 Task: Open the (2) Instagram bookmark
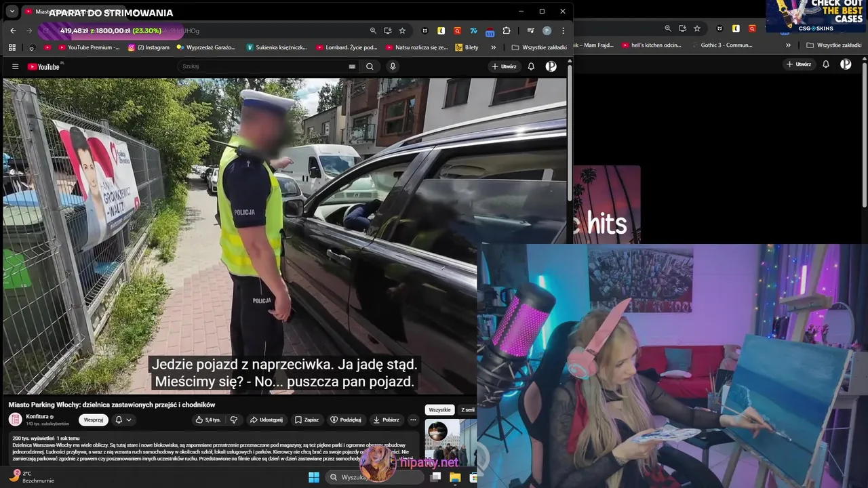tap(149, 47)
